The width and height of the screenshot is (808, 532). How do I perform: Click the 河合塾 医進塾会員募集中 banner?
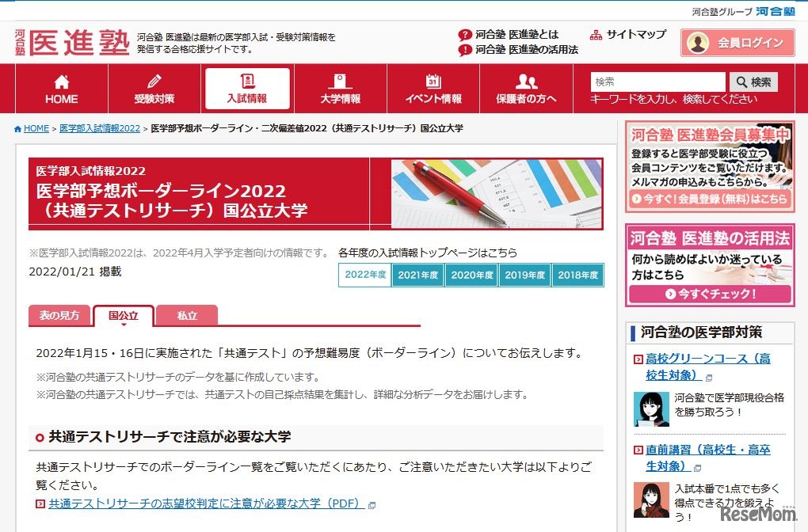pos(710,167)
